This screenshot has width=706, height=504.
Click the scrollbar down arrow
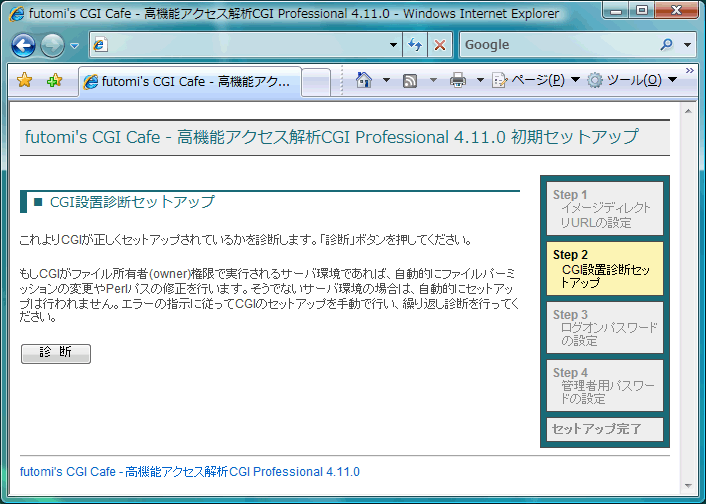[x=688, y=486]
